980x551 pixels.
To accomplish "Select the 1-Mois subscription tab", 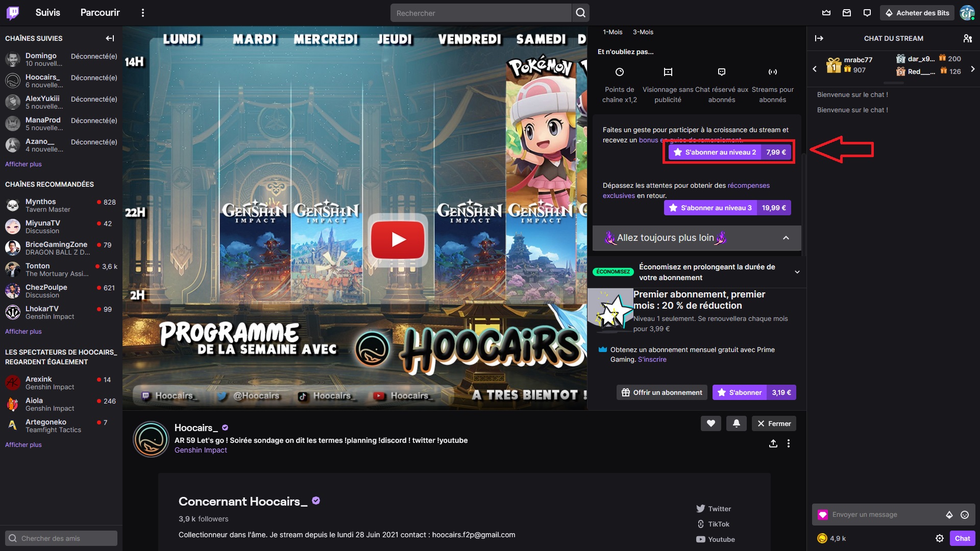I will tap(612, 32).
